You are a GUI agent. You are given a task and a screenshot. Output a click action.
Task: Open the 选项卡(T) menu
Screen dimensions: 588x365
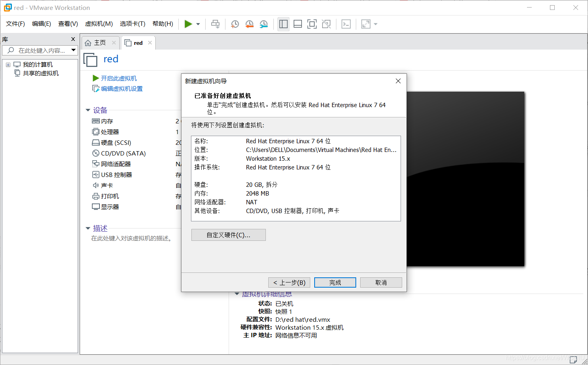tap(133, 24)
